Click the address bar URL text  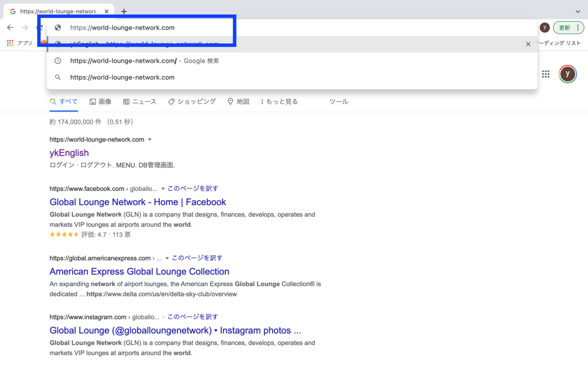(122, 27)
